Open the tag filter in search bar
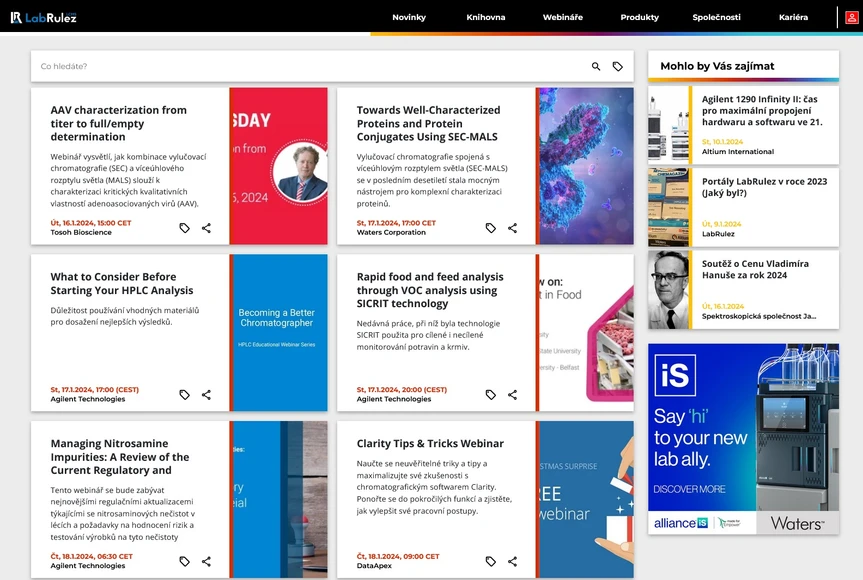The image size is (863, 580). (618, 66)
